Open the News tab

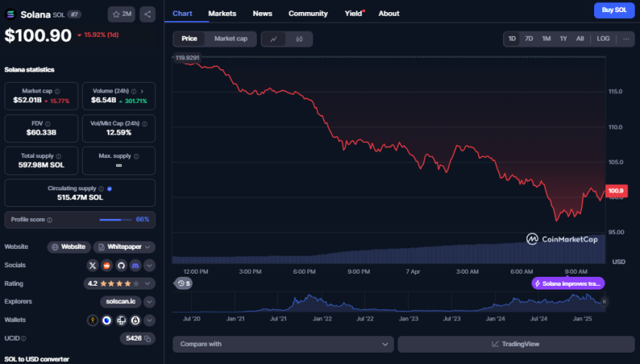(x=262, y=14)
